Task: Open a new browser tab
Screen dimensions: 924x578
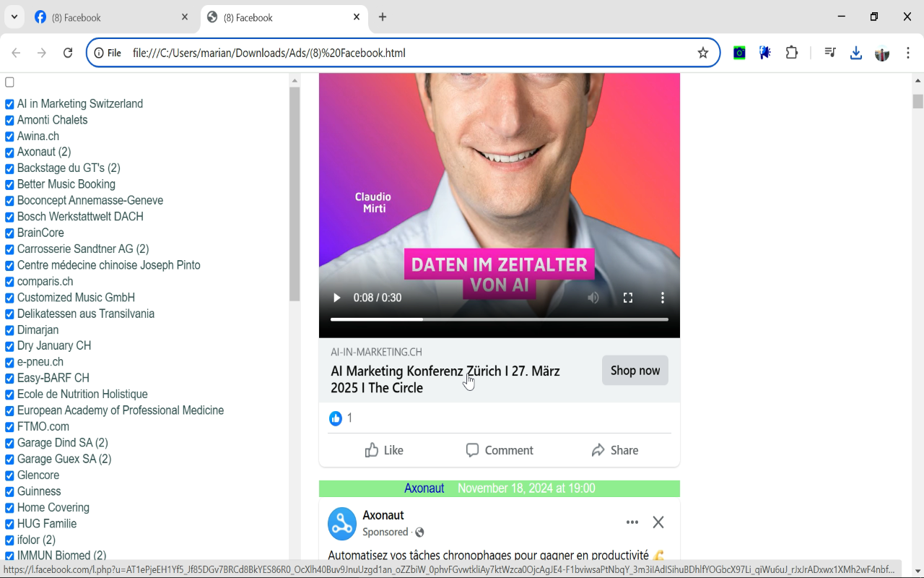Action: tap(383, 17)
